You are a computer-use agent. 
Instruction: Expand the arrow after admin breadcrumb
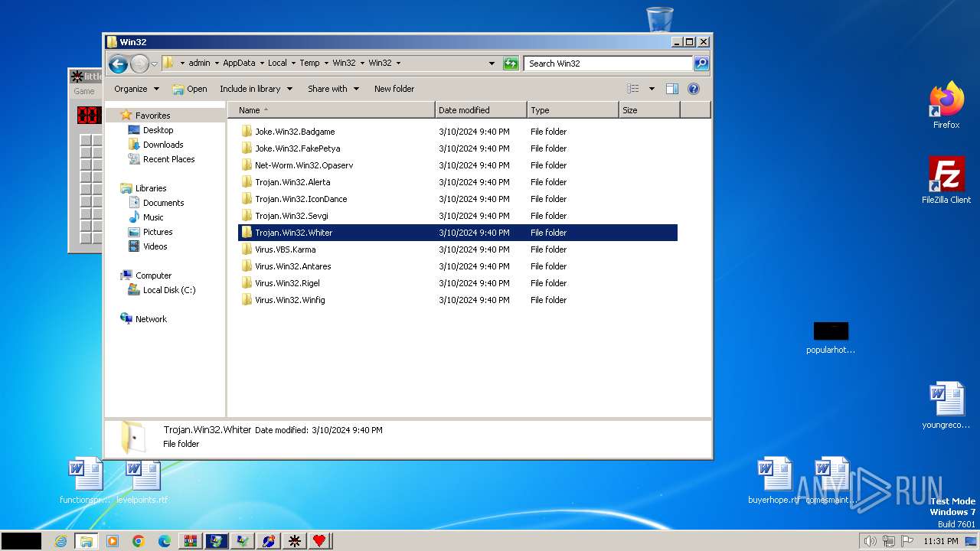pyautogui.click(x=217, y=64)
